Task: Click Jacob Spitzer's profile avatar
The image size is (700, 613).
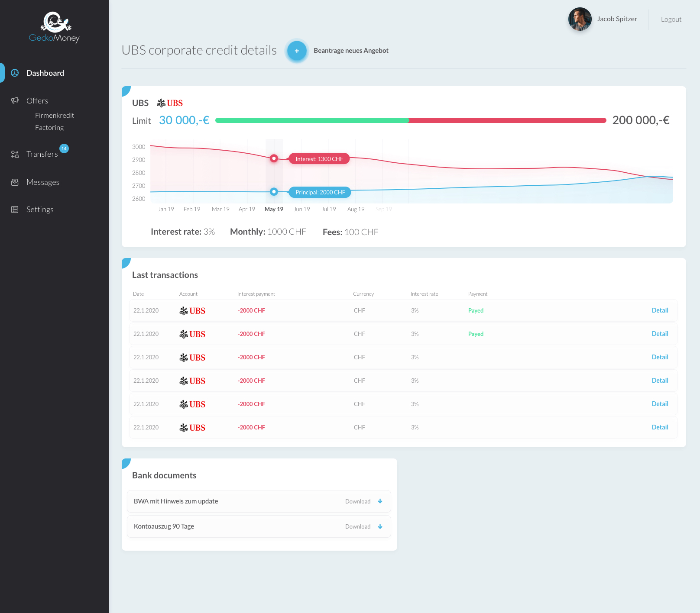Action: 580,19
